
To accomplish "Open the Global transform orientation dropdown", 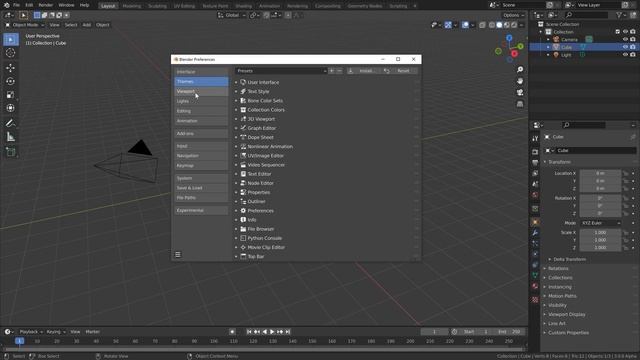I will tap(232, 15).
